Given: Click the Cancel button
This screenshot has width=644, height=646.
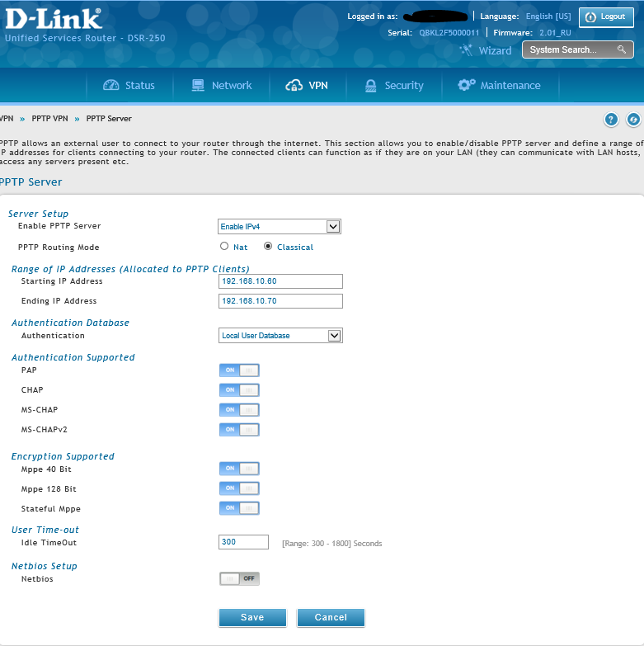Looking at the screenshot, I should pyautogui.click(x=331, y=617).
